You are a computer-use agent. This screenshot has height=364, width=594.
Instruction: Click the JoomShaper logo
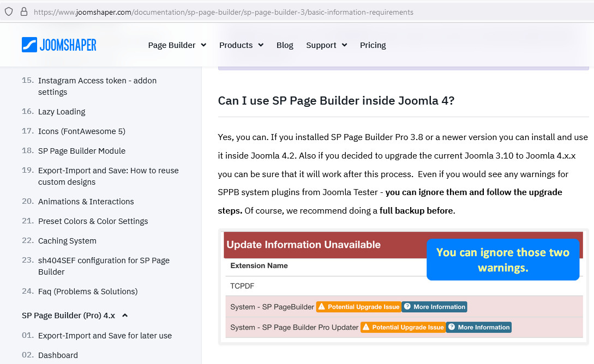tap(59, 45)
